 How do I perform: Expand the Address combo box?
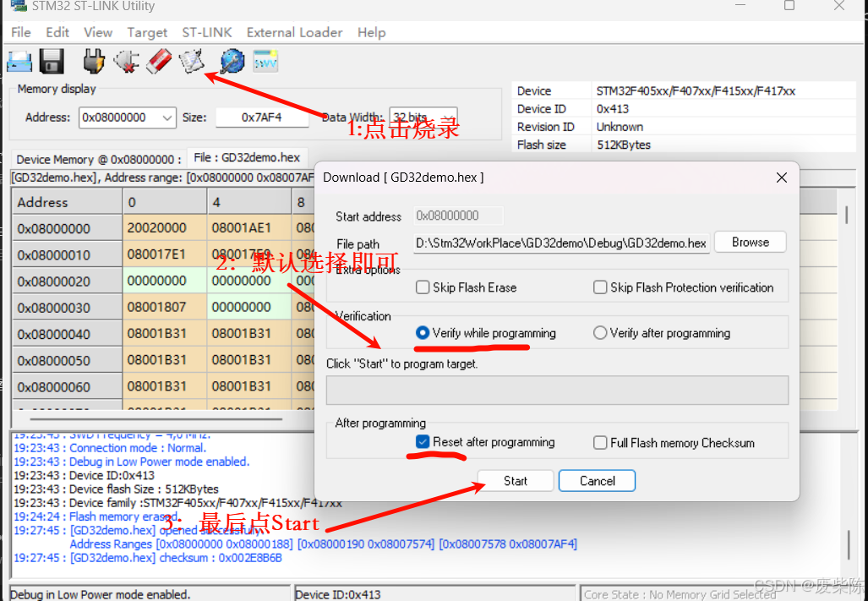click(167, 117)
